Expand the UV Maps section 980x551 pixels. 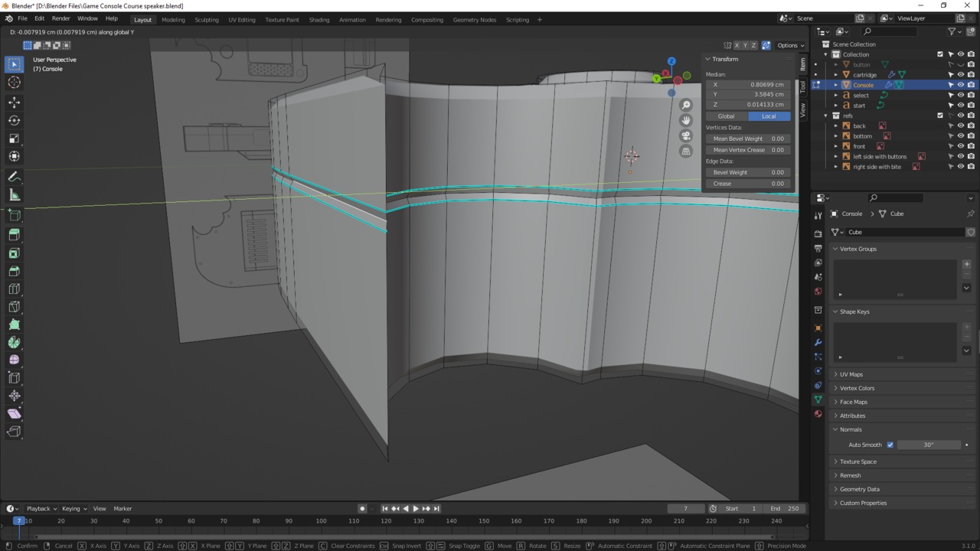point(850,374)
